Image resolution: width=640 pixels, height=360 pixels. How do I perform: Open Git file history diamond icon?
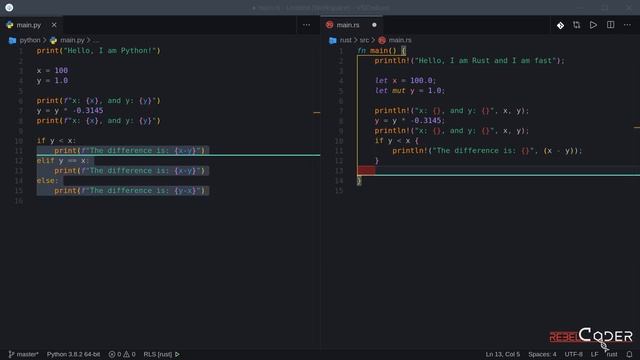point(560,25)
